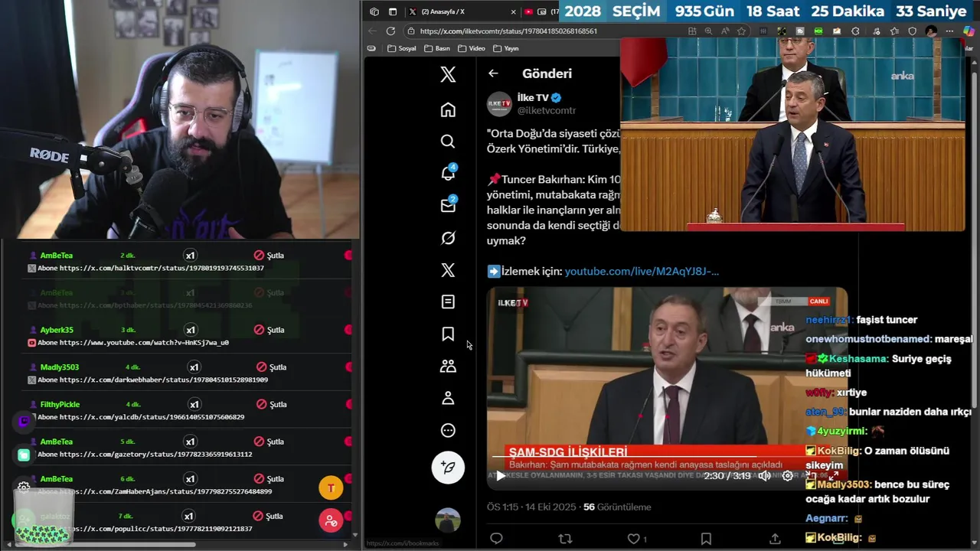Image resolution: width=980 pixels, height=551 pixels.
Task: Add page to favorites with star icon
Action: pyautogui.click(x=741, y=31)
